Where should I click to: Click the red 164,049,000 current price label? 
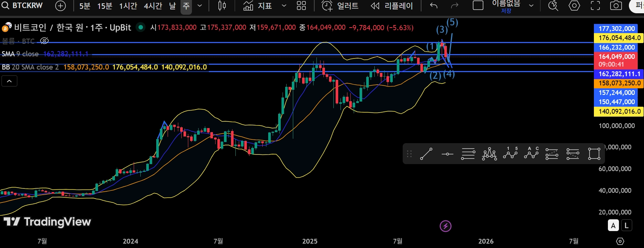tap(616, 60)
